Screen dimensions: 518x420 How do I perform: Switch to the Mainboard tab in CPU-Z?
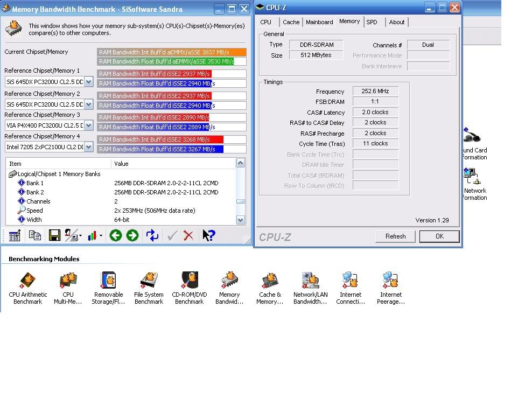point(319,22)
